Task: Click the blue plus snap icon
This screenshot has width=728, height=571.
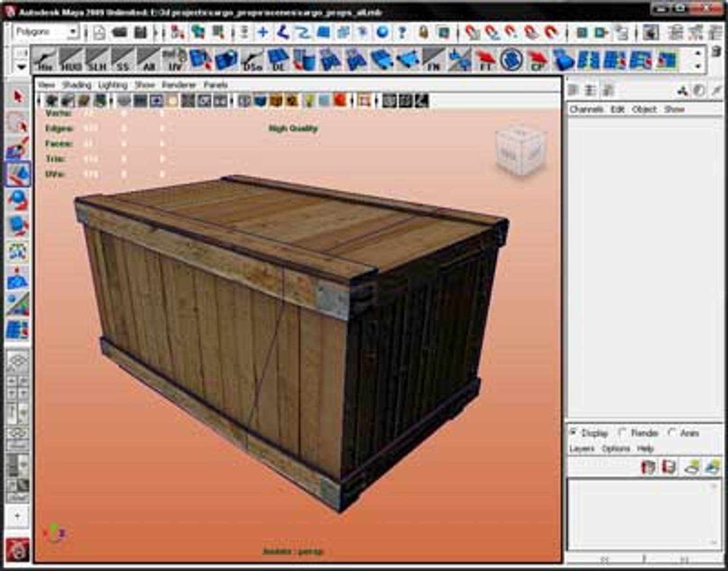Action: [x=262, y=33]
